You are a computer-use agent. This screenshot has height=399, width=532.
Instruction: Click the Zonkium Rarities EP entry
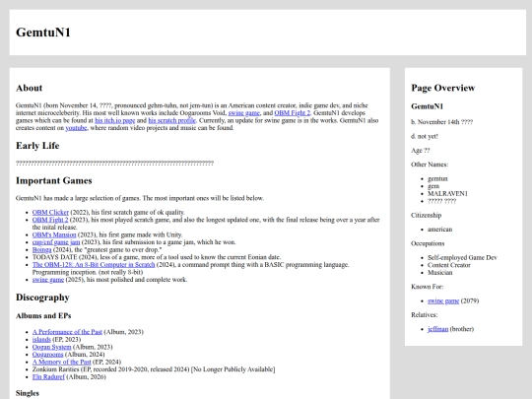tap(154, 369)
